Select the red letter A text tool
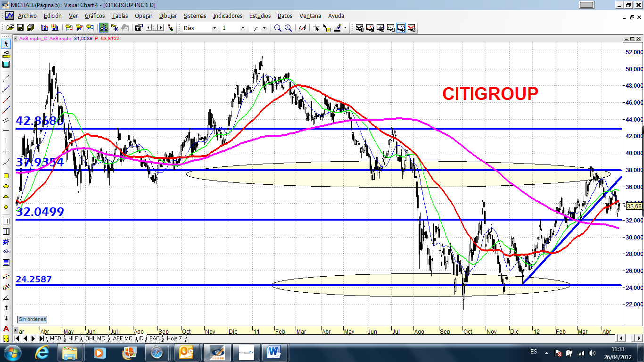 point(6,329)
